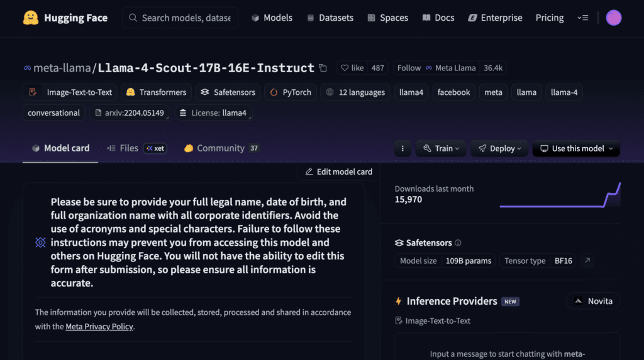Screen dimensions: 644x360
Task: Open the Models menu item
Action: click(x=272, y=18)
